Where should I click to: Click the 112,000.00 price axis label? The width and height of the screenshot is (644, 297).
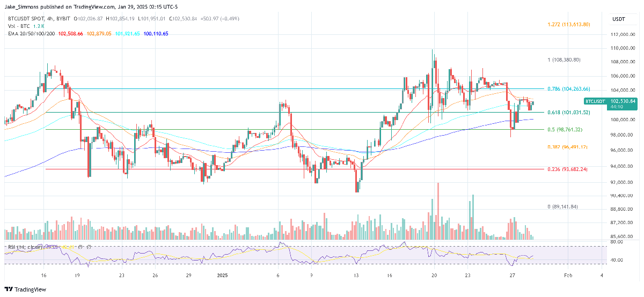point(623,34)
